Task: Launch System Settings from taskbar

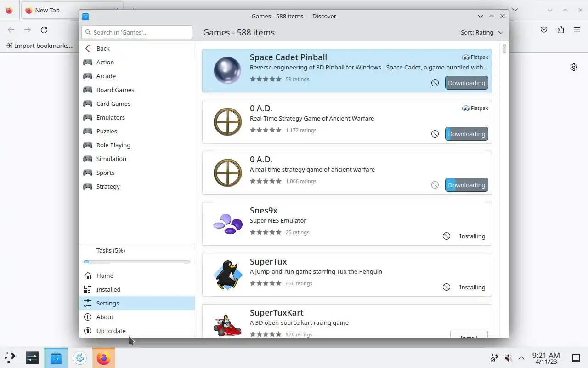Action: (x=32, y=358)
